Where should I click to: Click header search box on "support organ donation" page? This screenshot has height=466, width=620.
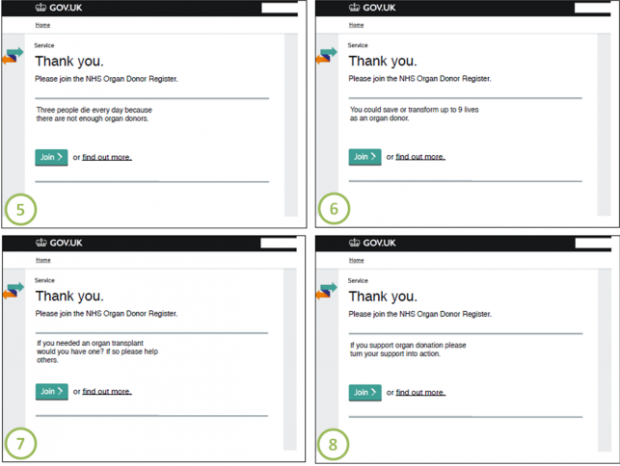pyautogui.click(x=593, y=243)
